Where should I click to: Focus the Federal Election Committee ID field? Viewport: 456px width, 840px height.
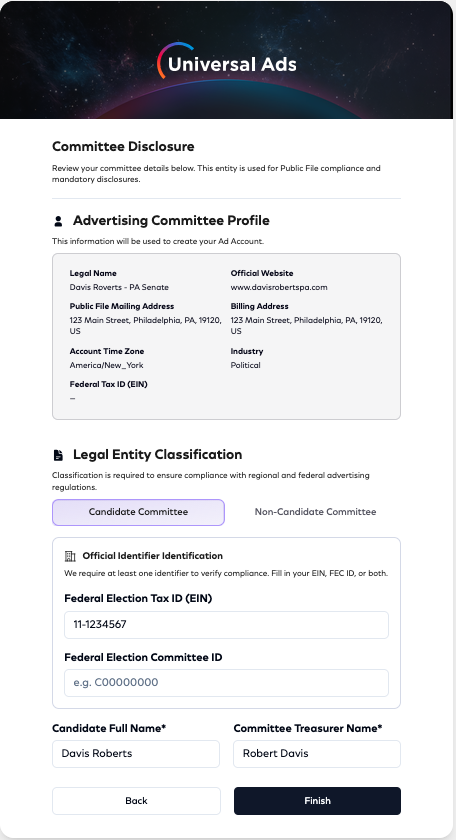226,682
